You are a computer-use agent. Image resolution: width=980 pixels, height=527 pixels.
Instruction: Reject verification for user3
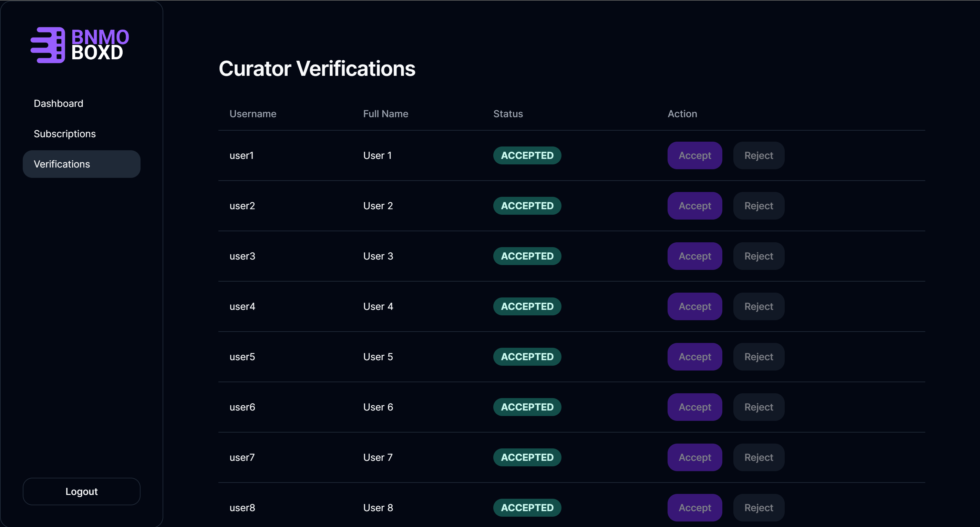coord(759,256)
